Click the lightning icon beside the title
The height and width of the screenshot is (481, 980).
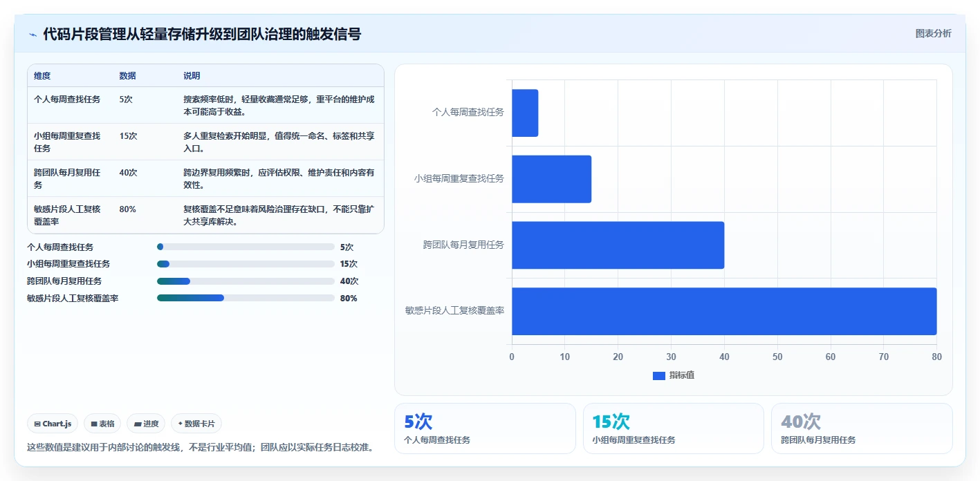(33, 35)
